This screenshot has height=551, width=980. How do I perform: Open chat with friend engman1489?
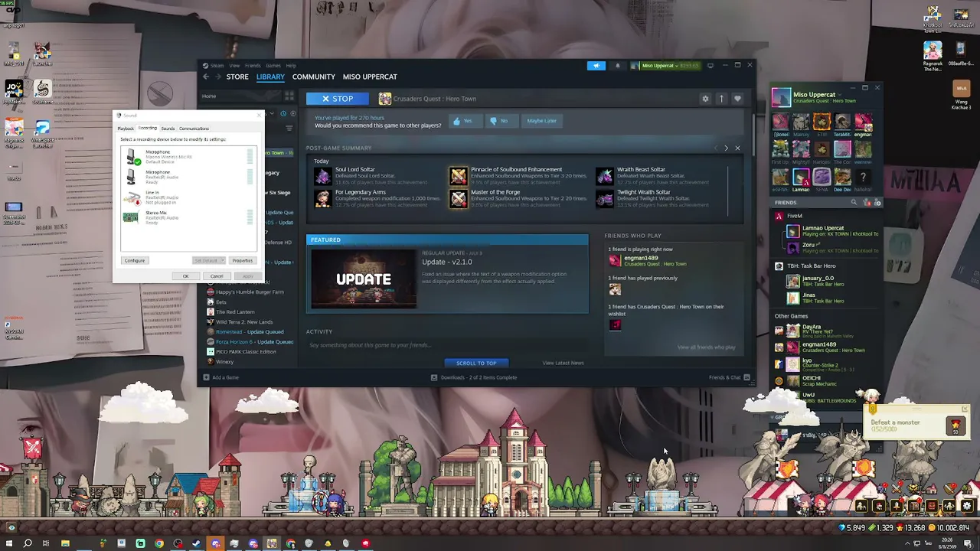click(x=827, y=347)
